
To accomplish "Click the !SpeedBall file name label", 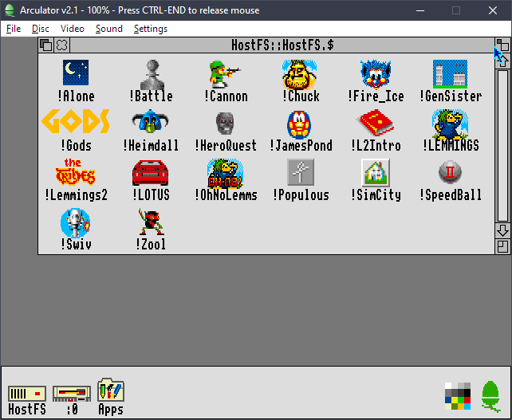I will pyautogui.click(x=451, y=195).
